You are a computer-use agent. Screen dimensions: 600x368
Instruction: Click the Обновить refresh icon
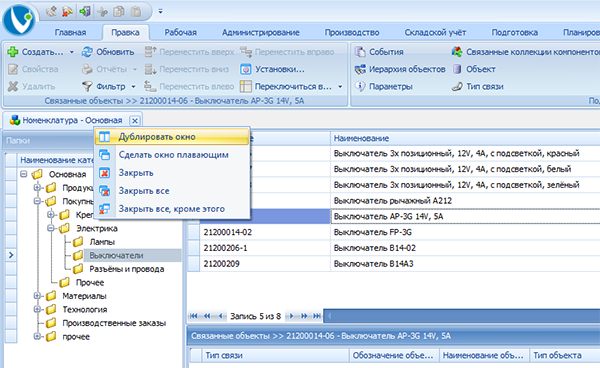tap(87, 52)
